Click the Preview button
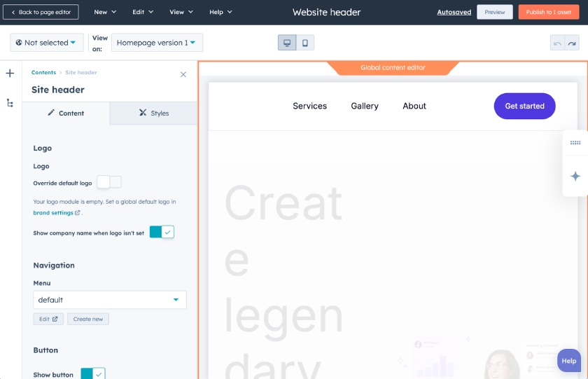 [495, 12]
